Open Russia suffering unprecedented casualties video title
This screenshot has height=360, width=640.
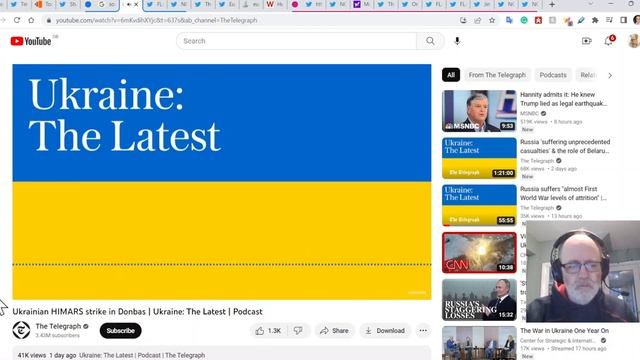[x=565, y=146]
